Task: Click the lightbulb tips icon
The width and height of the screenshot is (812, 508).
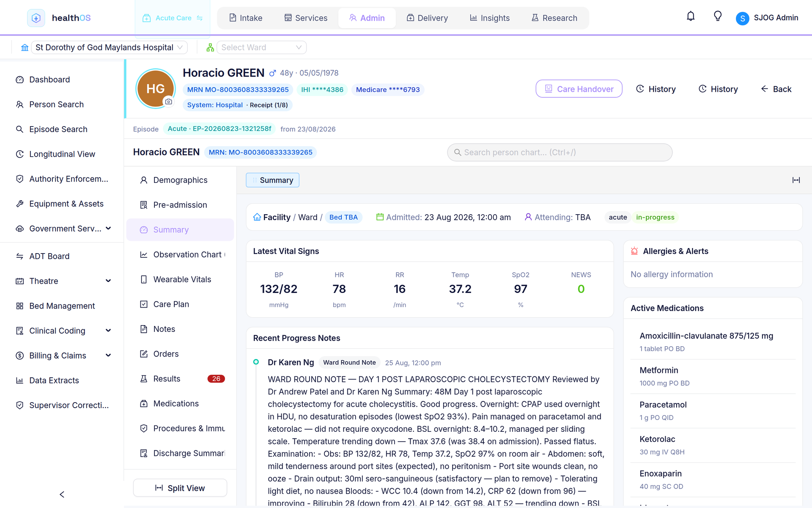Action: [x=718, y=17]
